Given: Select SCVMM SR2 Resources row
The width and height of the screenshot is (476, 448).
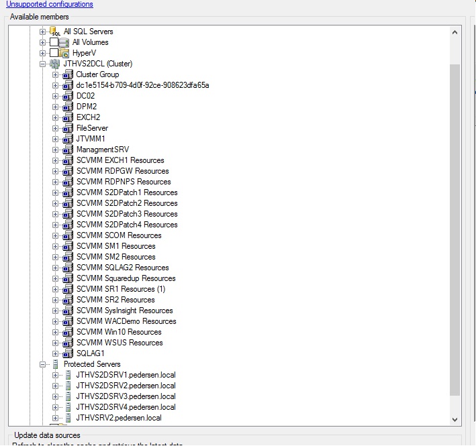Looking at the screenshot, I should tap(115, 300).
